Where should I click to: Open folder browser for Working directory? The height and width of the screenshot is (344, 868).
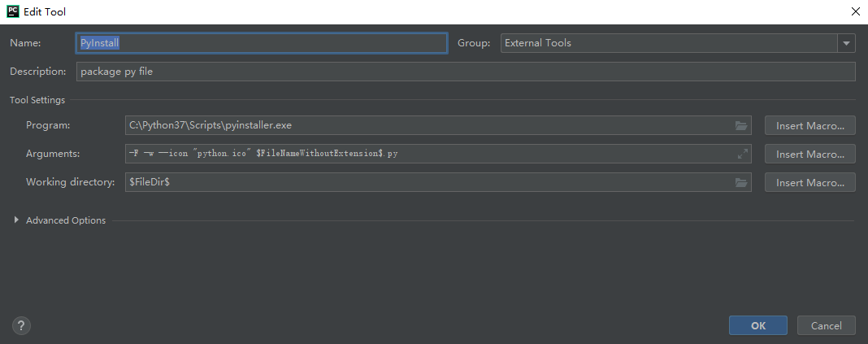point(741,182)
